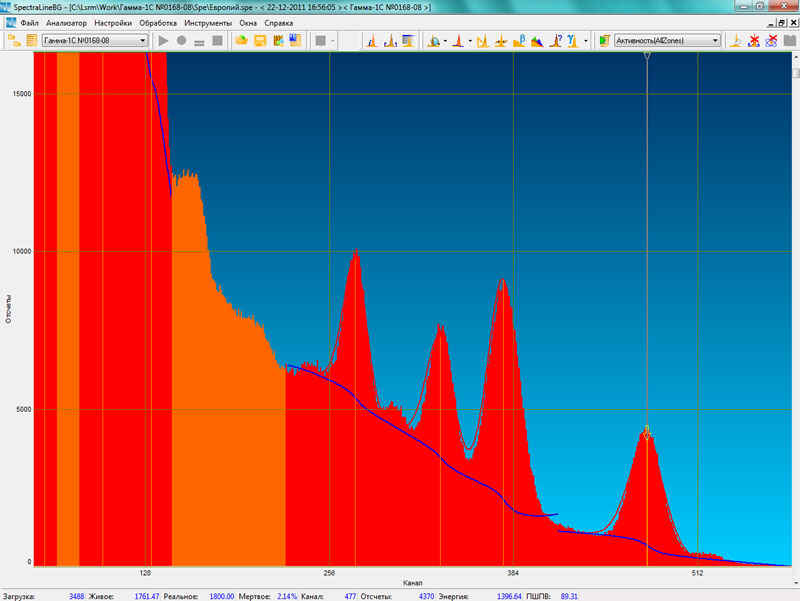Open the Справка menu
Viewport: 800px width, 601px height.
(x=279, y=22)
